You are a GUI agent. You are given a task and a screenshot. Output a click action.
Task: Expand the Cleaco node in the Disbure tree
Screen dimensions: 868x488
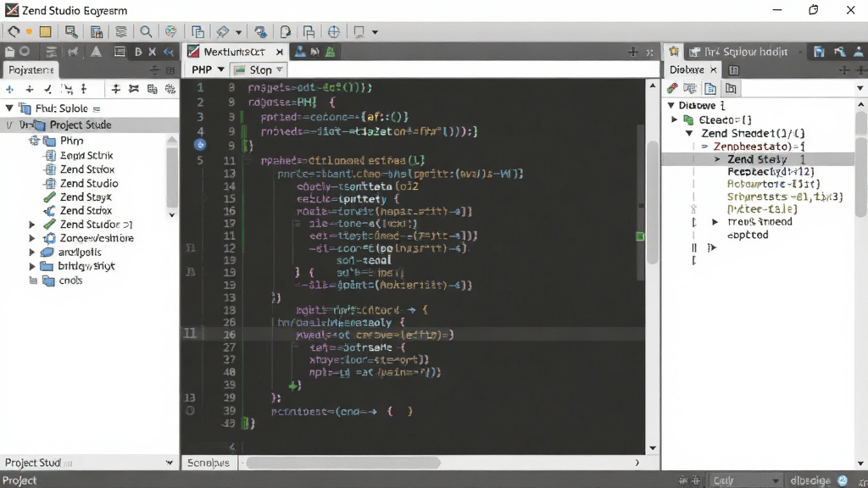[674, 119]
